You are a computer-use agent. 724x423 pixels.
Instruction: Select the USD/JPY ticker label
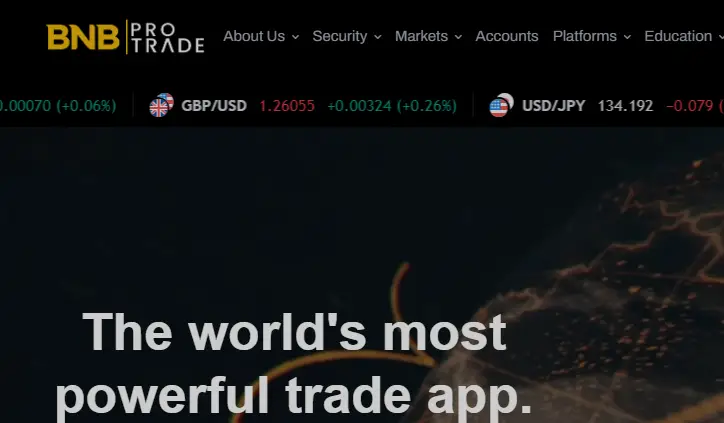(x=554, y=106)
